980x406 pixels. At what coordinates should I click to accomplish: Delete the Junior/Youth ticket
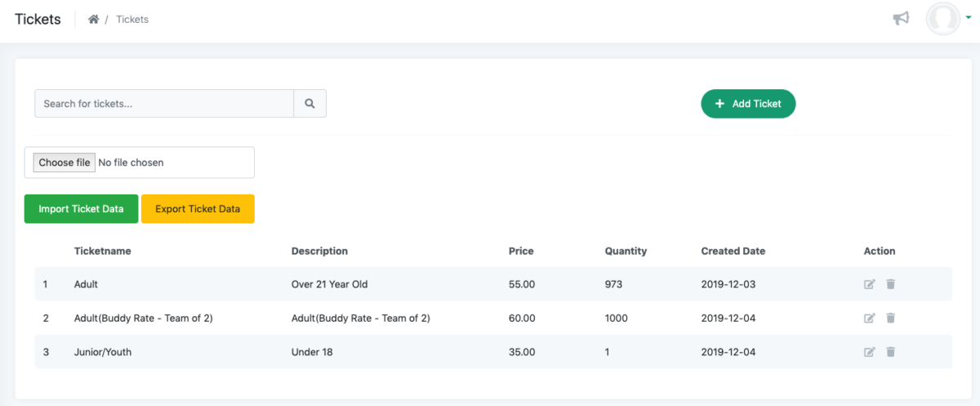[x=891, y=352]
